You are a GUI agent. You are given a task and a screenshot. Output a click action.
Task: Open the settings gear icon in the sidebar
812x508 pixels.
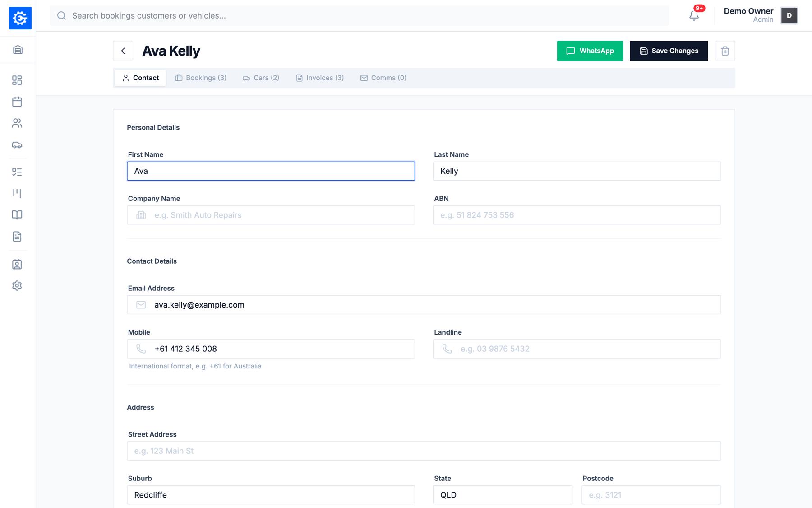17,286
